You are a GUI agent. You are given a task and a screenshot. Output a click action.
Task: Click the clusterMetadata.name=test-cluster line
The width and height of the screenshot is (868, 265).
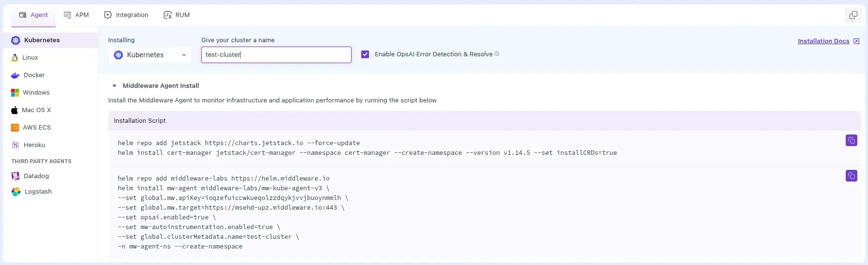coord(208,237)
